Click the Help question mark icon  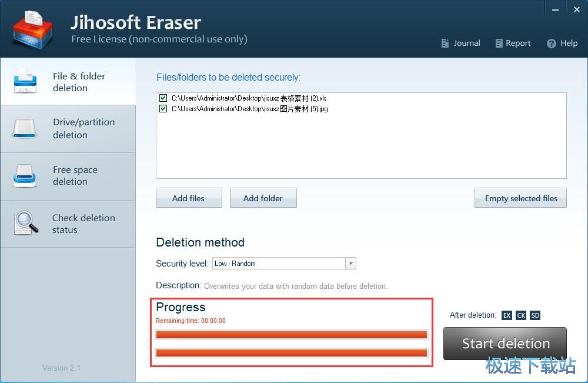[551, 44]
